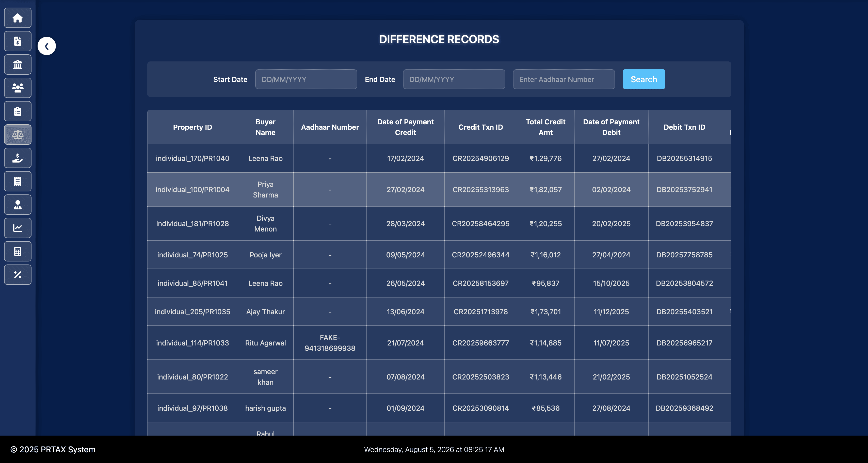Viewport: 868px width, 463px height.
Task: Select property individual_170/PR1040 cell
Action: 192,158
